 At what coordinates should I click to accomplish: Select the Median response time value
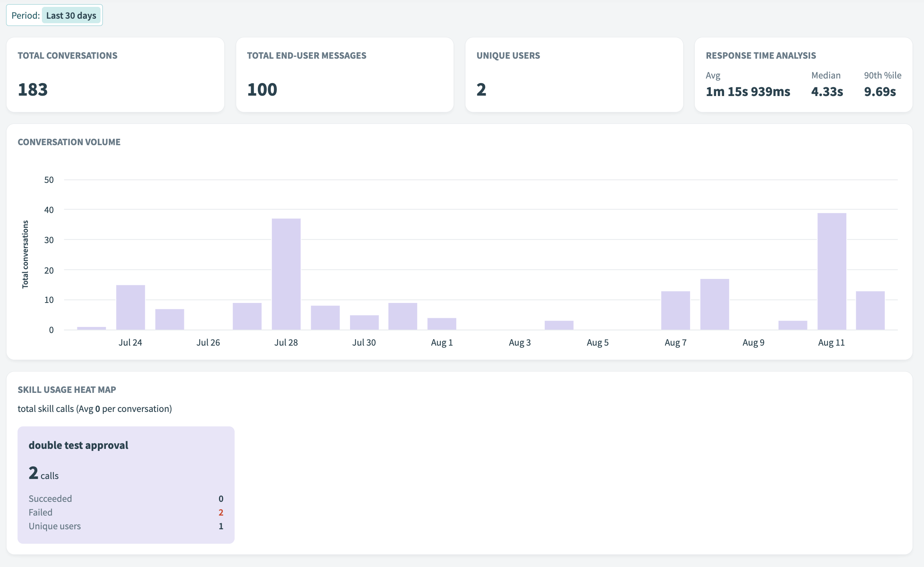[x=826, y=91]
